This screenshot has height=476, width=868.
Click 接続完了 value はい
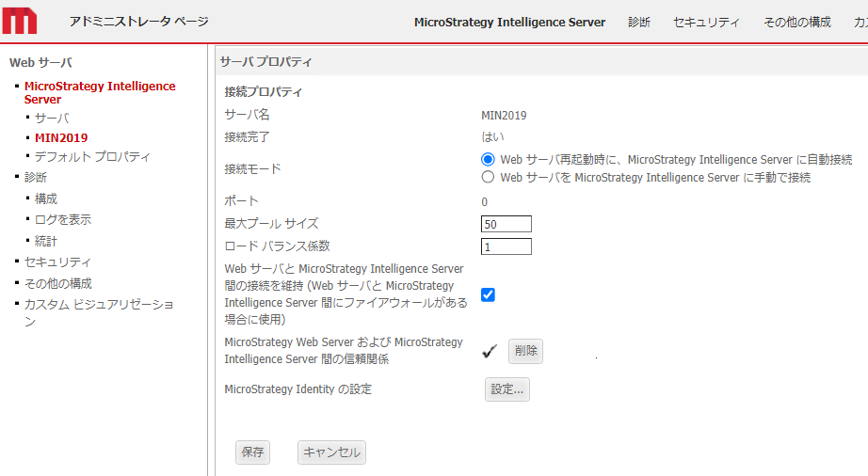click(x=492, y=136)
